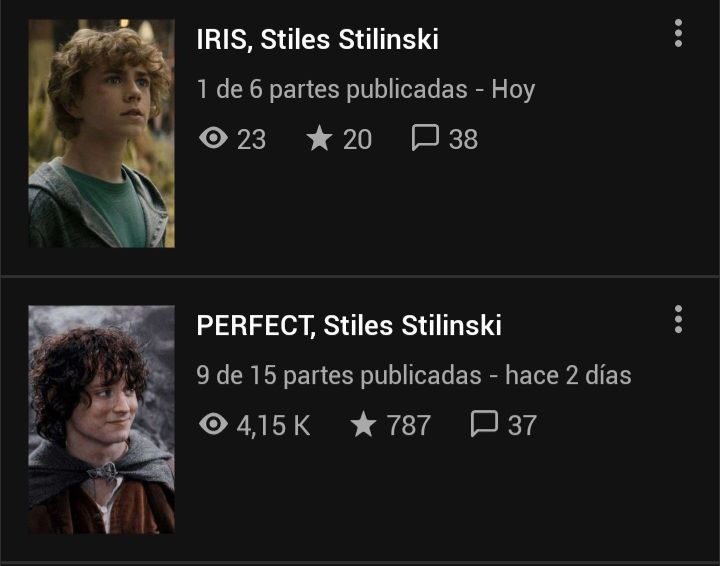The image size is (720, 566).
Task: Click the 787 votes count on PERFECT
Action: pyautogui.click(x=409, y=425)
